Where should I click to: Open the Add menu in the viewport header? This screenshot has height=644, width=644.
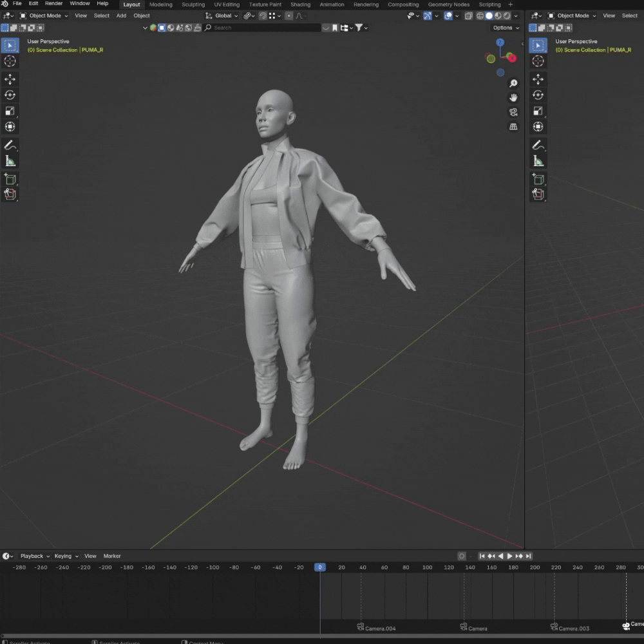121,15
